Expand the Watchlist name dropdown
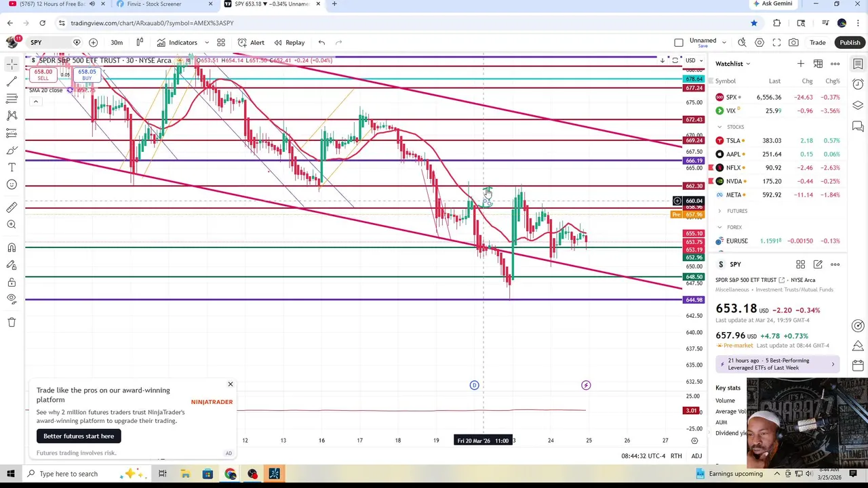Screen dimensions: 868x488 point(733,64)
